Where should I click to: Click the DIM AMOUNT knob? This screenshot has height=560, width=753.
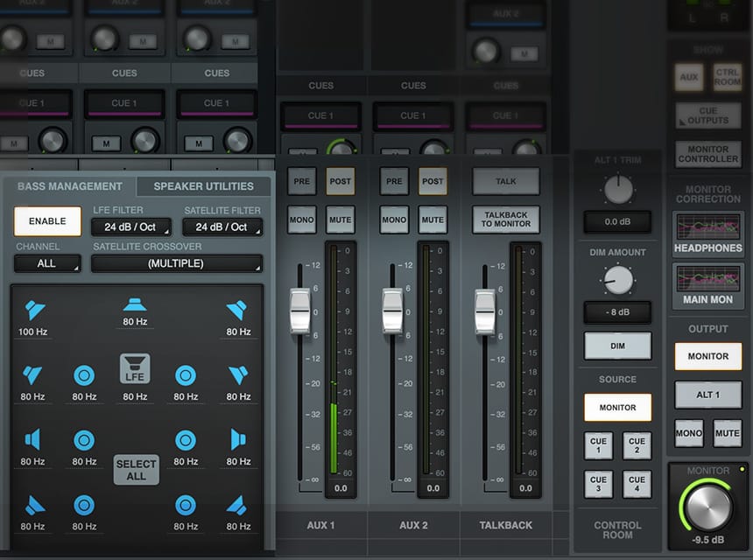(618, 280)
